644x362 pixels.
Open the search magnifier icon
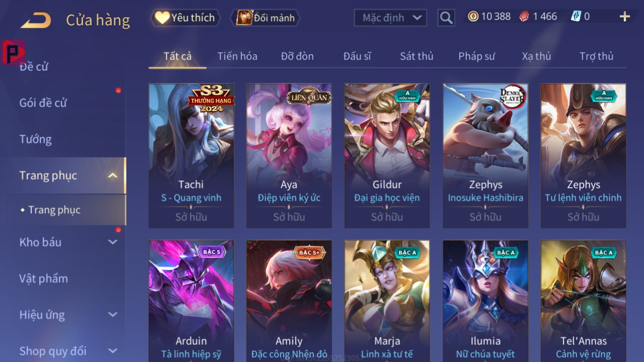coord(446,17)
